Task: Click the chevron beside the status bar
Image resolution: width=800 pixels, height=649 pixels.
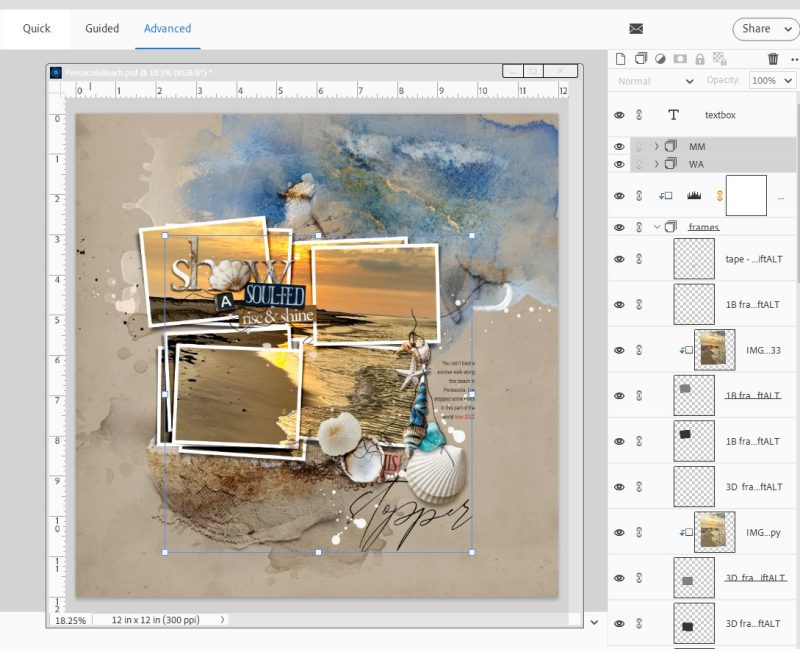Action: point(594,622)
